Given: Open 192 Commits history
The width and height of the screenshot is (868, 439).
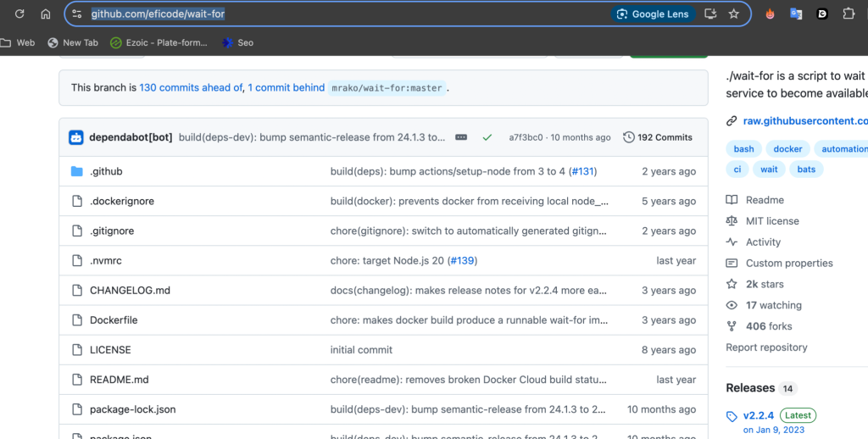Looking at the screenshot, I should 658,137.
